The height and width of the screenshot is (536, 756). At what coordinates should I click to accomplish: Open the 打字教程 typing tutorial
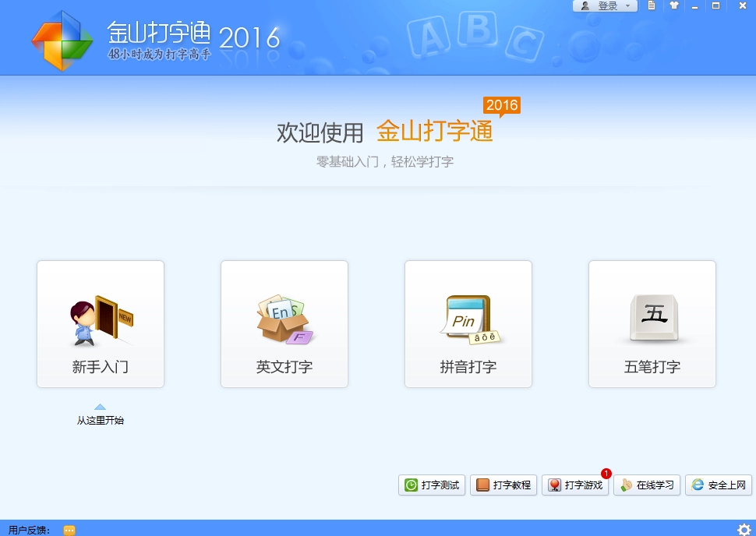(503, 485)
